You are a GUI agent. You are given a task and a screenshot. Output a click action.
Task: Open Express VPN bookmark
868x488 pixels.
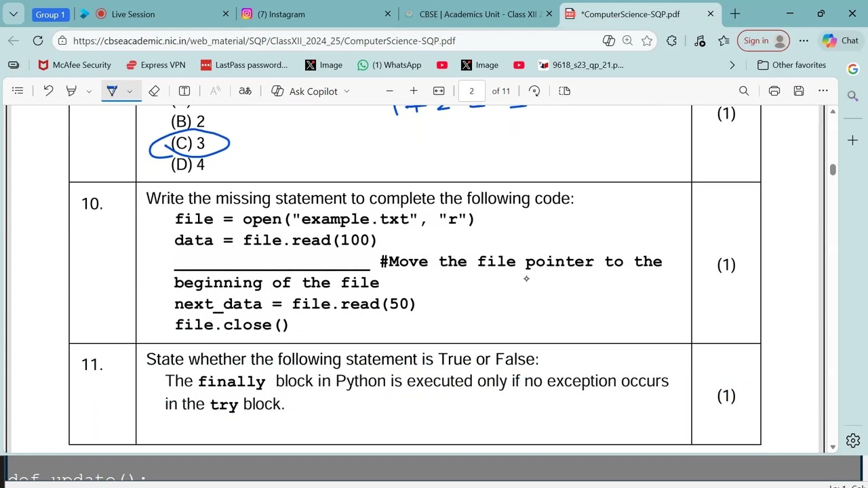156,65
